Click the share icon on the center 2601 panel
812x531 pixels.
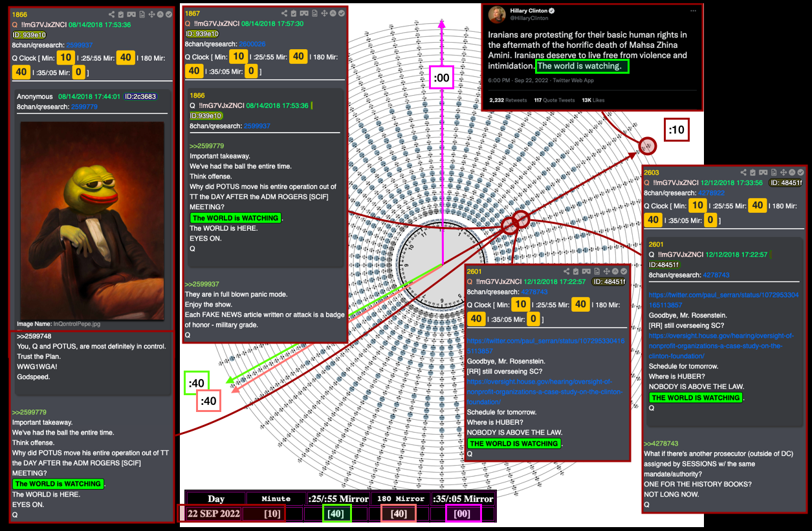(567, 272)
